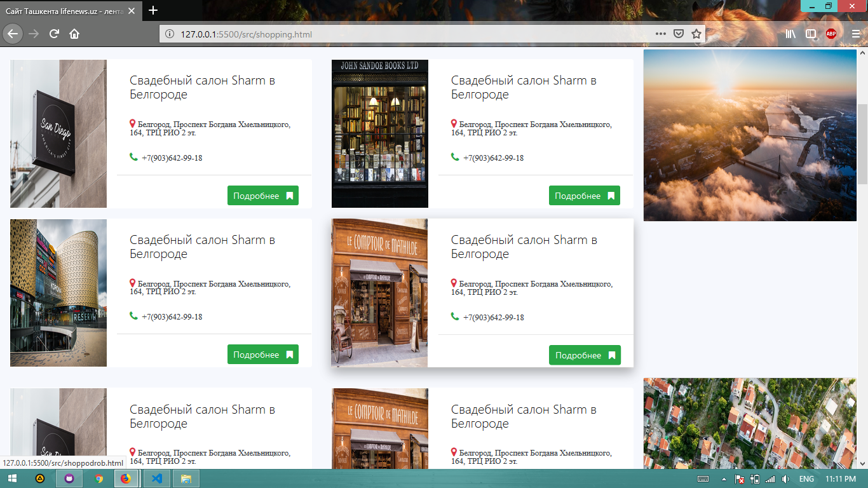Image resolution: width=868 pixels, height=488 pixels.
Task: Open the volume speaker tray icon
Action: (785, 478)
